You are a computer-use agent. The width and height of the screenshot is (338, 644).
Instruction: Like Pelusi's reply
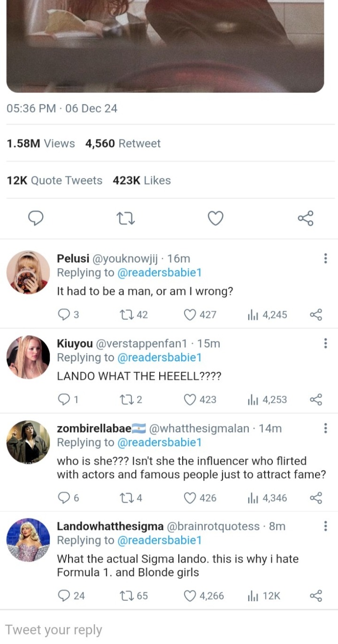point(190,315)
